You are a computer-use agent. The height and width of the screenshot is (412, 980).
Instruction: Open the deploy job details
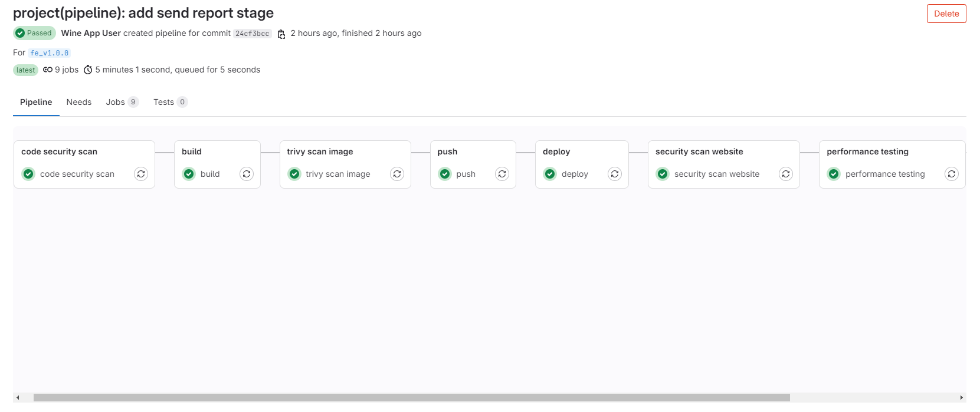pyautogui.click(x=574, y=174)
